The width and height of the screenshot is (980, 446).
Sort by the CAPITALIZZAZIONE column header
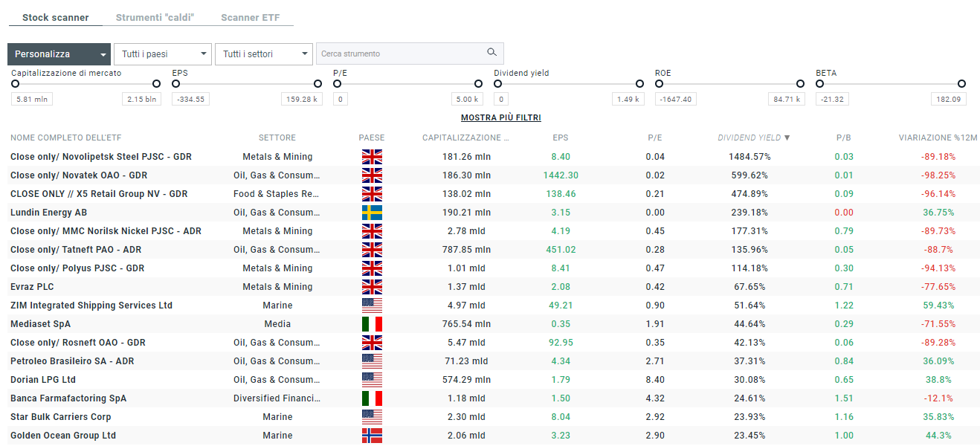[466, 138]
